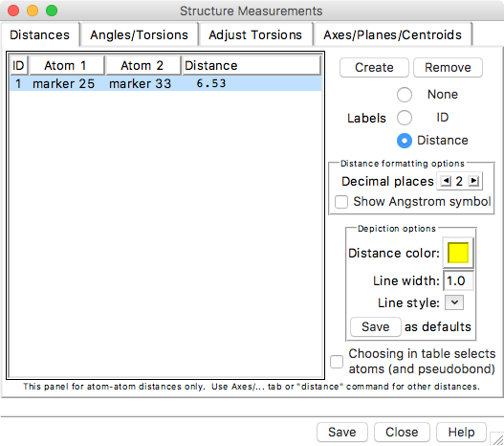Enable Show Angstrom symbol checkbox

341,202
